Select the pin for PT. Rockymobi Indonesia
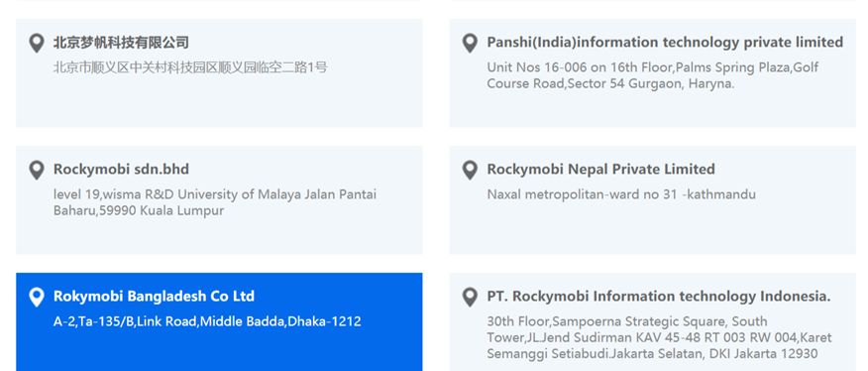Viewport: 868px width, 371px height. click(x=470, y=298)
